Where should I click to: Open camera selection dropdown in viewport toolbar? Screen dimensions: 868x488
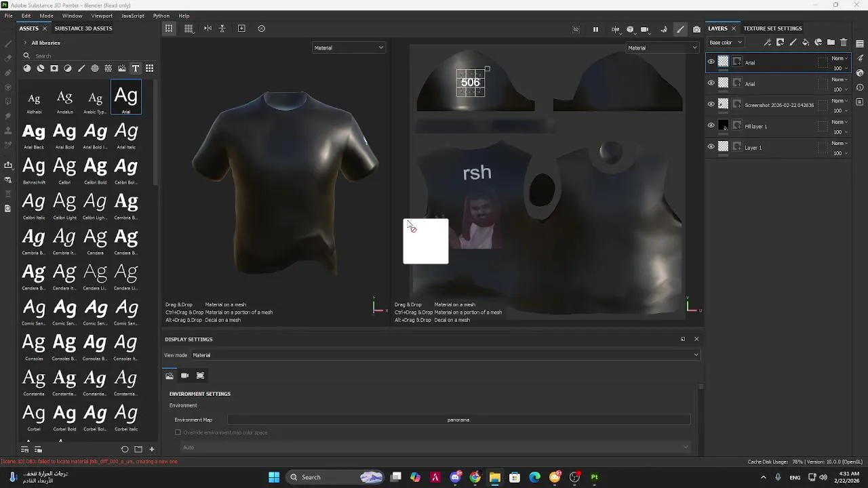click(644, 29)
